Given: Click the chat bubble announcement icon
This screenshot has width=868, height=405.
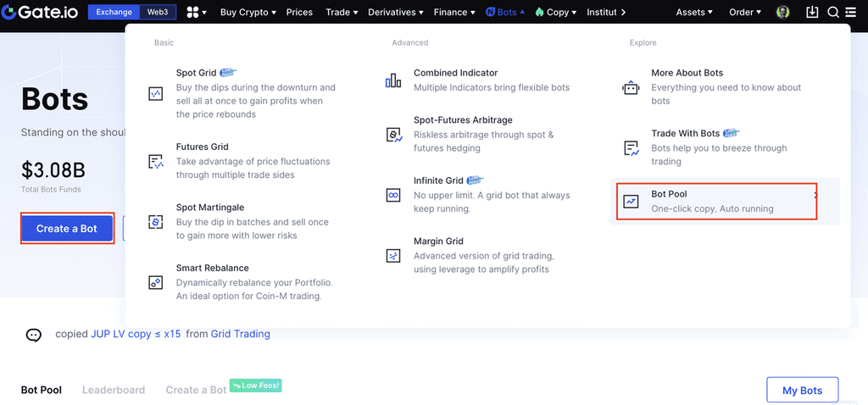Looking at the screenshot, I should tap(34, 335).
